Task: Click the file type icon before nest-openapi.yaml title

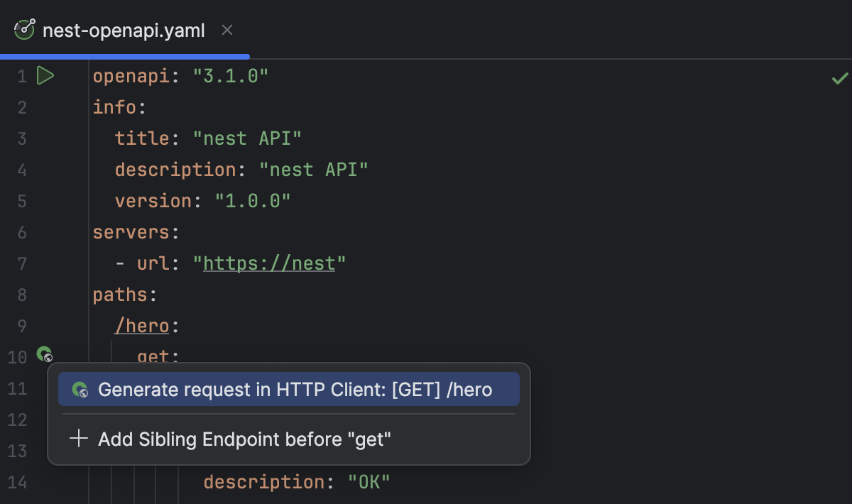Action: click(x=24, y=30)
